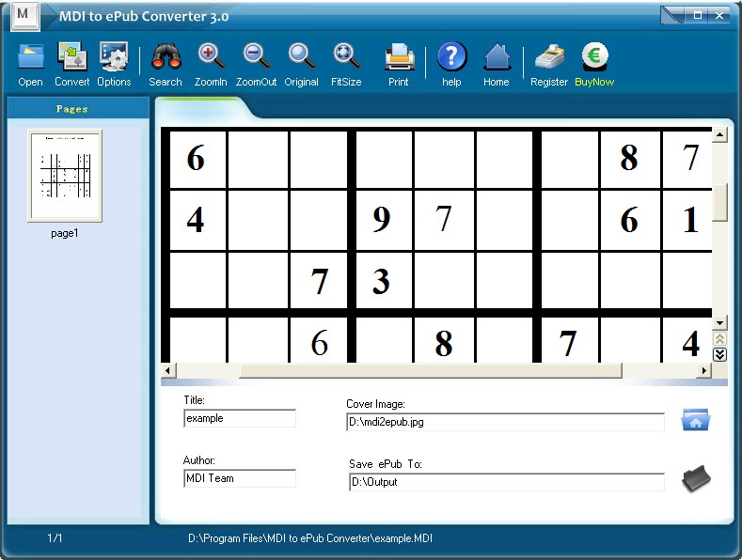This screenshot has height=560, width=742.
Task: Click the Author text field
Action: pyautogui.click(x=240, y=478)
